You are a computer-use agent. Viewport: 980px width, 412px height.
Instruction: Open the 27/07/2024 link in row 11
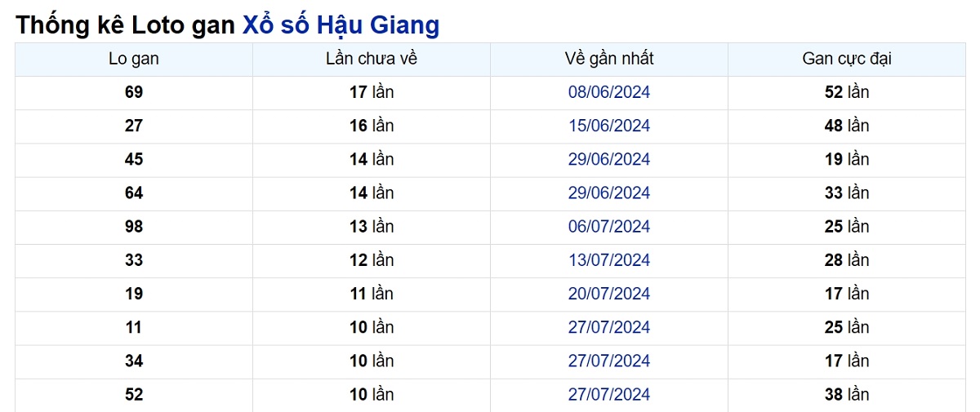tap(609, 327)
